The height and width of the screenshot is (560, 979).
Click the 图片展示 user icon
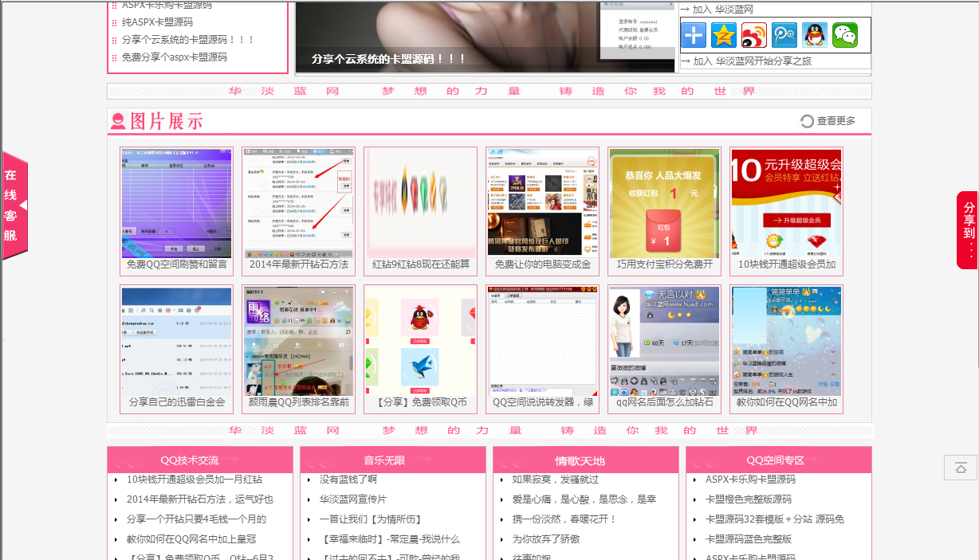pos(118,121)
